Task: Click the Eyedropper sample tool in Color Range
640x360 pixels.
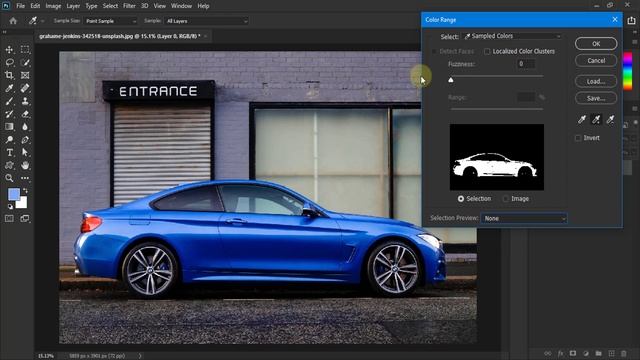Action: pos(582,119)
